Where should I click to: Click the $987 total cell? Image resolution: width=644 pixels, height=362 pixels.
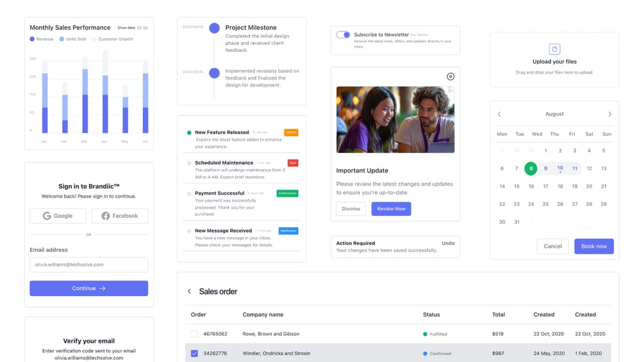[x=498, y=354]
